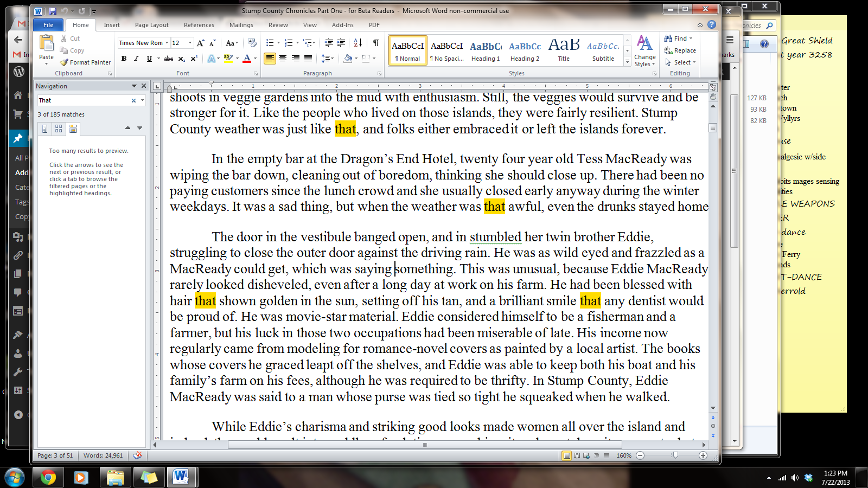Open the Select dropdown in Editing
The height and width of the screenshot is (488, 868).
click(x=681, y=62)
